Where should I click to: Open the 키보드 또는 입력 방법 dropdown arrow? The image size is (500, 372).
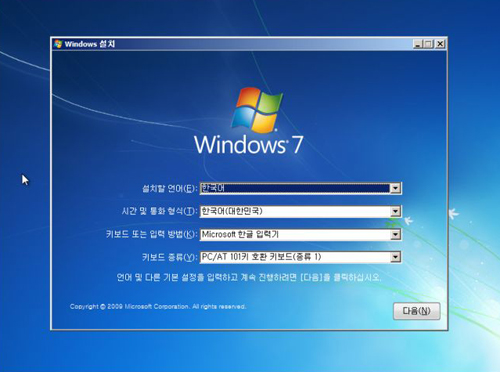point(395,235)
